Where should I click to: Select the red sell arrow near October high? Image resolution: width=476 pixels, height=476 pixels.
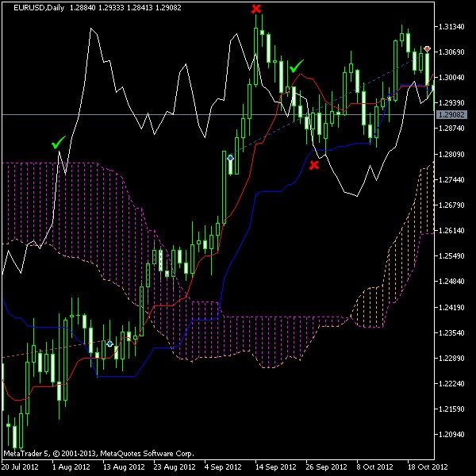point(427,49)
